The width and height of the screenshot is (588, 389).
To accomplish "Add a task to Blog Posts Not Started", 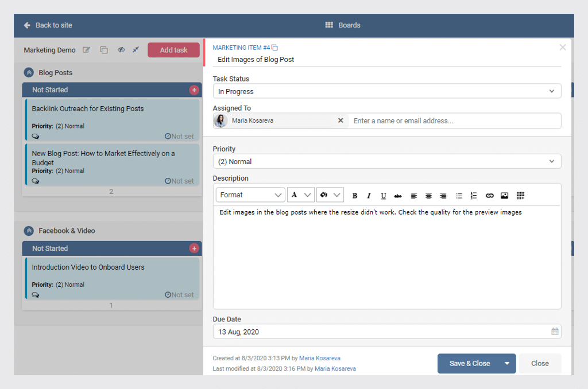I will pyautogui.click(x=194, y=90).
